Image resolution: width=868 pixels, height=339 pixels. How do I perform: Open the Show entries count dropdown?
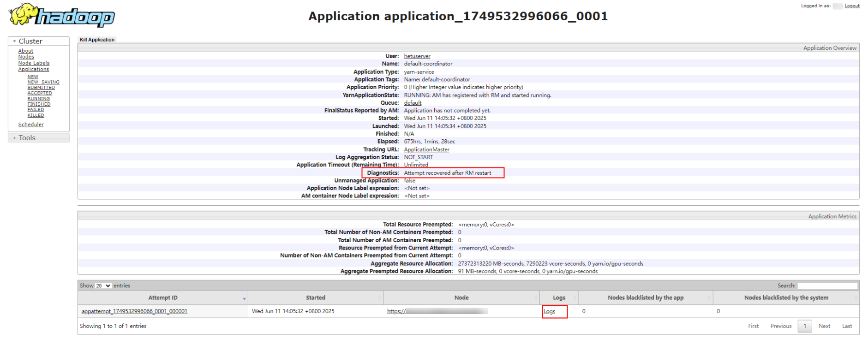[103, 286]
